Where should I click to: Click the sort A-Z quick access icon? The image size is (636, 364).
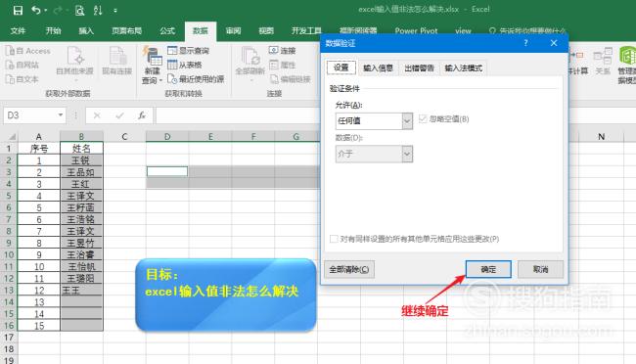(98, 10)
